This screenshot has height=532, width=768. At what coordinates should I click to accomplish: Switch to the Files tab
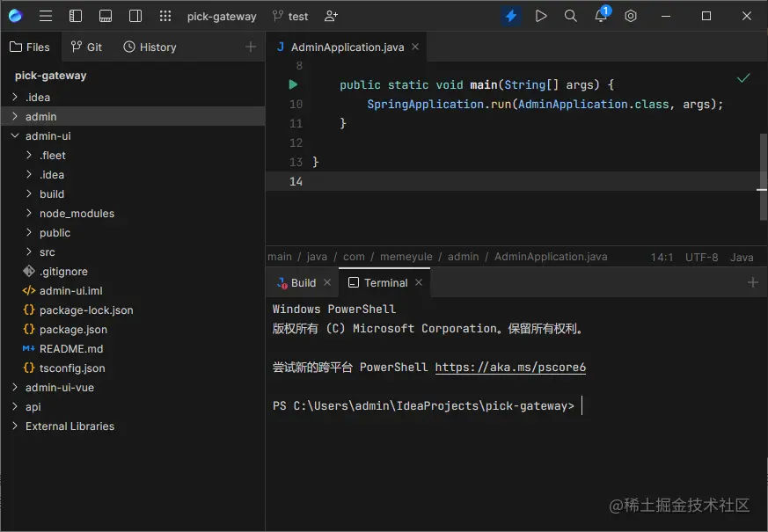30,47
